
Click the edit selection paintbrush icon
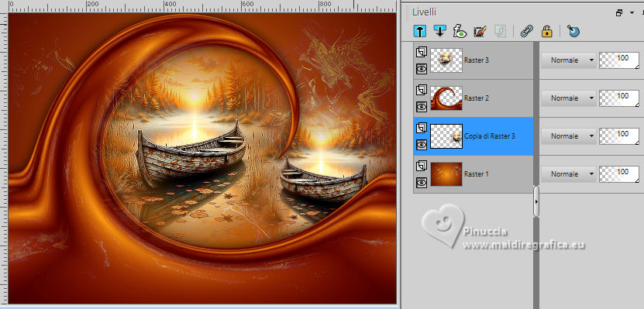pyautogui.click(x=479, y=31)
